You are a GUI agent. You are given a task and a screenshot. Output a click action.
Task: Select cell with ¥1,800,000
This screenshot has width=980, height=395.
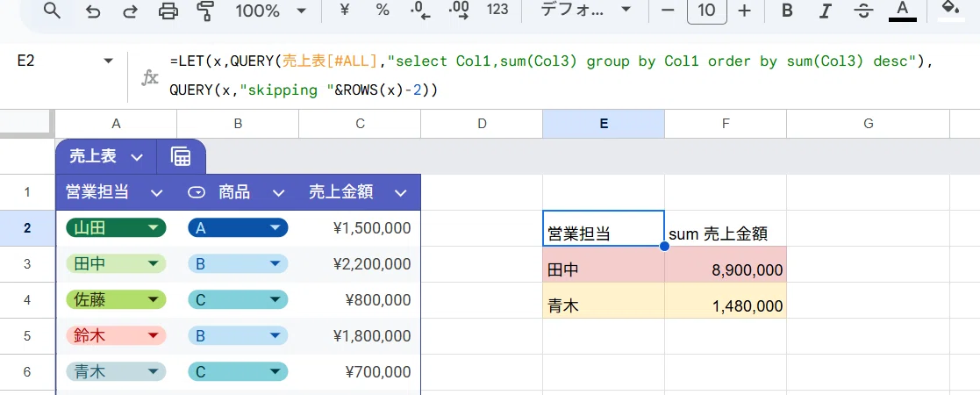click(x=360, y=336)
